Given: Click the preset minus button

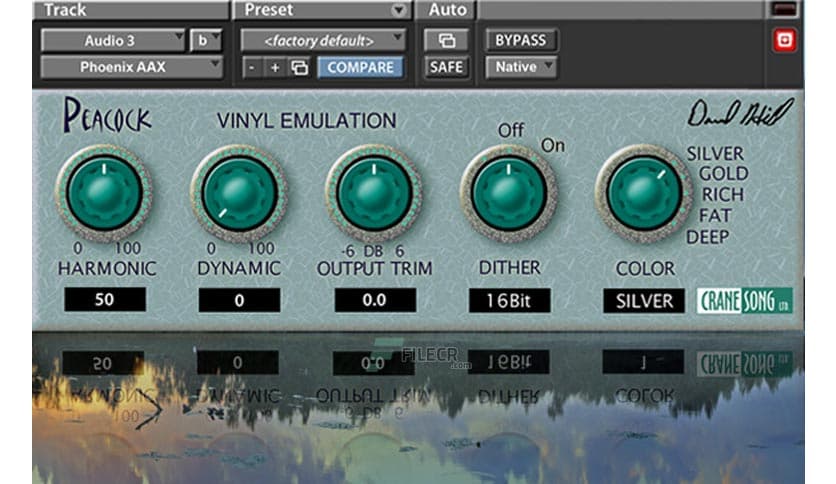Looking at the screenshot, I should point(253,68).
